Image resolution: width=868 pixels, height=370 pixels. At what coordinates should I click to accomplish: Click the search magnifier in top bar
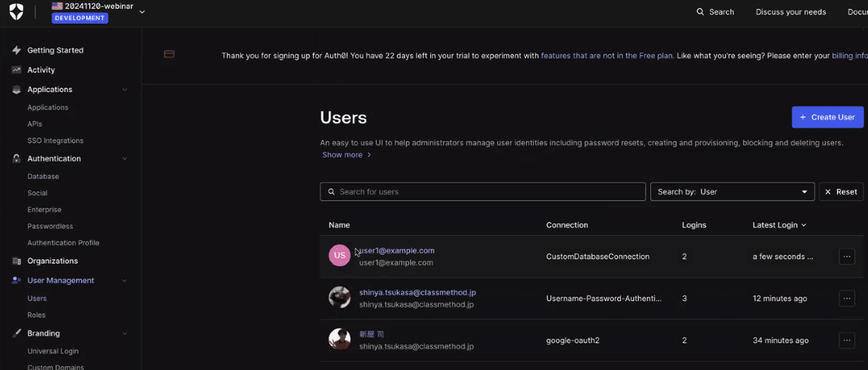pos(700,12)
